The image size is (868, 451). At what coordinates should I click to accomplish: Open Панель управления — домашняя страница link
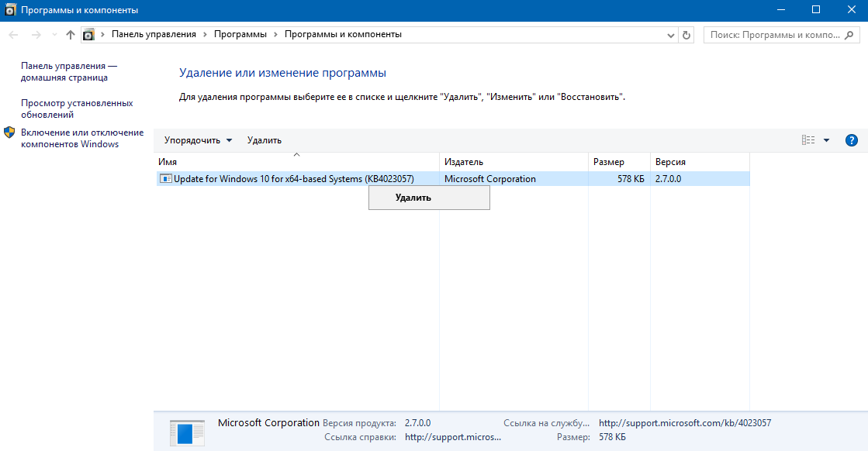click(69, 72)
